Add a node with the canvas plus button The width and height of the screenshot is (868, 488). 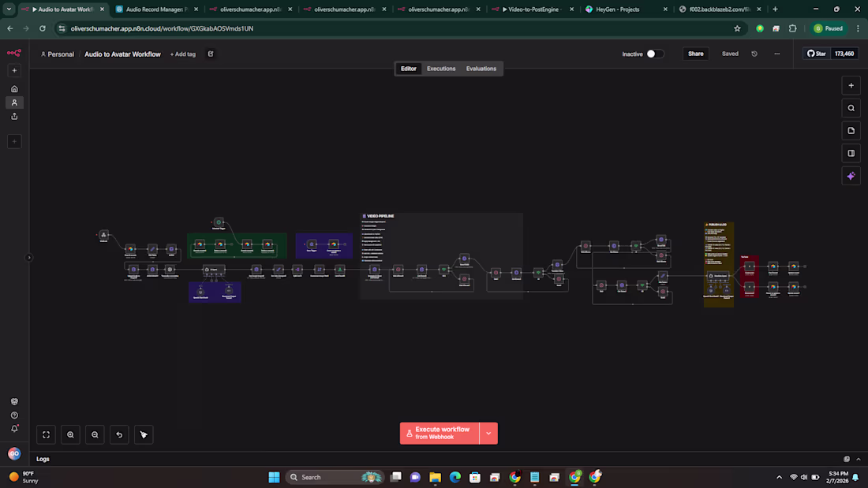coord(851,86)
